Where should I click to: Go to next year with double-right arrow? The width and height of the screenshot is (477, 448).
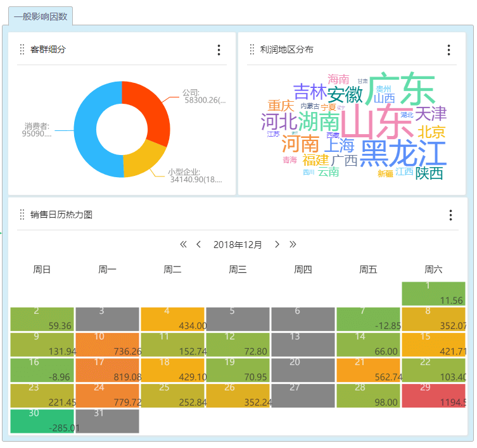(x=293, y=244)
